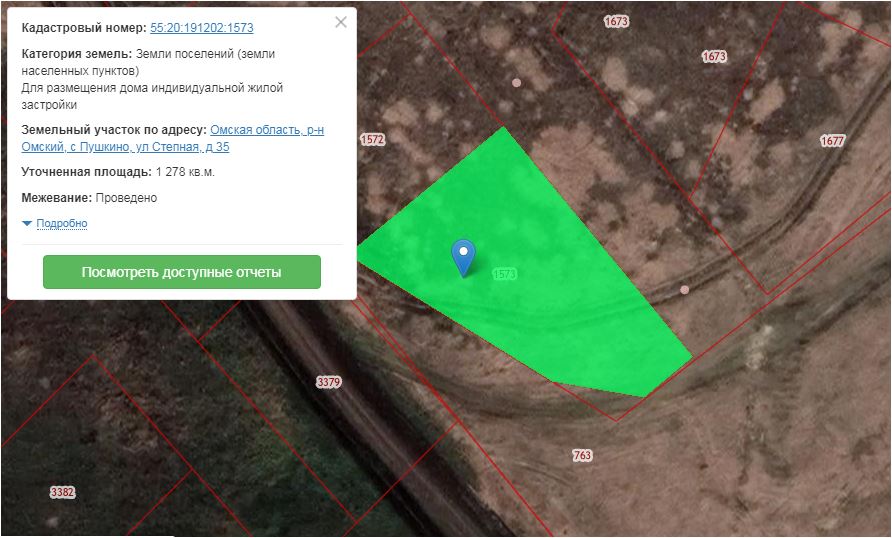892x538 pixels.
Task: Click the Межевание: Проведено text
Action: tap(89, 198)
